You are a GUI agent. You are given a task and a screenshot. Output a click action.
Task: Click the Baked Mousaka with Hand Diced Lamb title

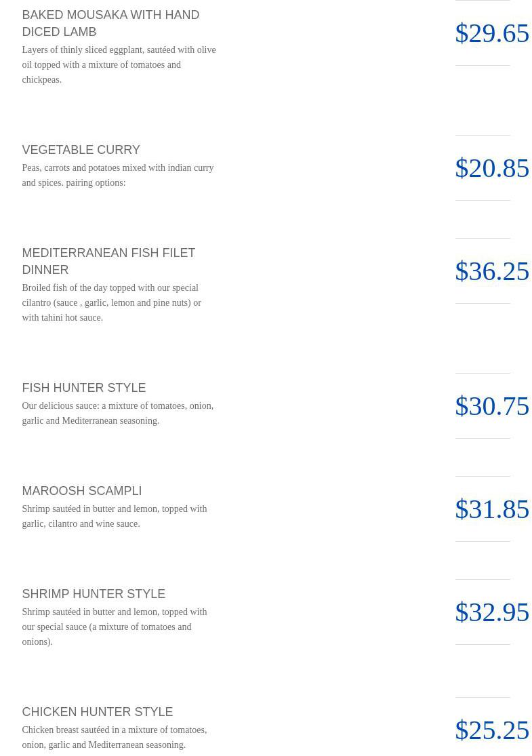pos(110,23)
